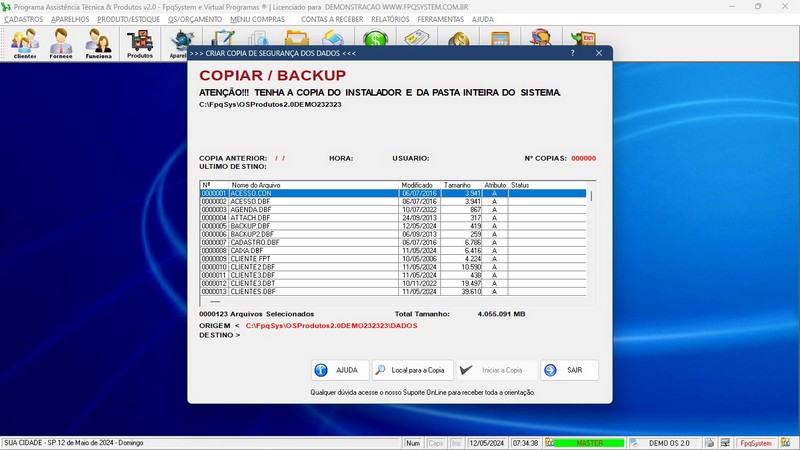The image size is (800, 450).
Task: Click the red ORIGEM path text
Action: (331, 326)
